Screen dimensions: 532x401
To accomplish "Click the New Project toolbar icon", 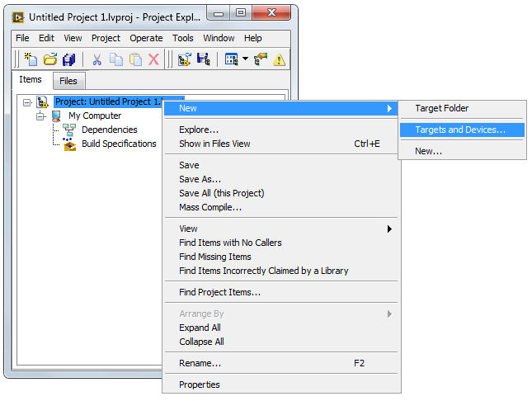I will (31, 59).
